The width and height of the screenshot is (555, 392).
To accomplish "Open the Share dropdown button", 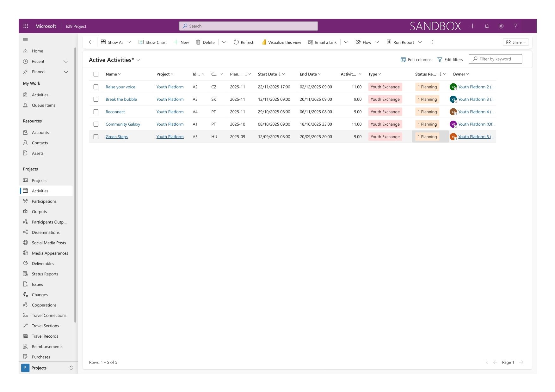I will [515, 42].
